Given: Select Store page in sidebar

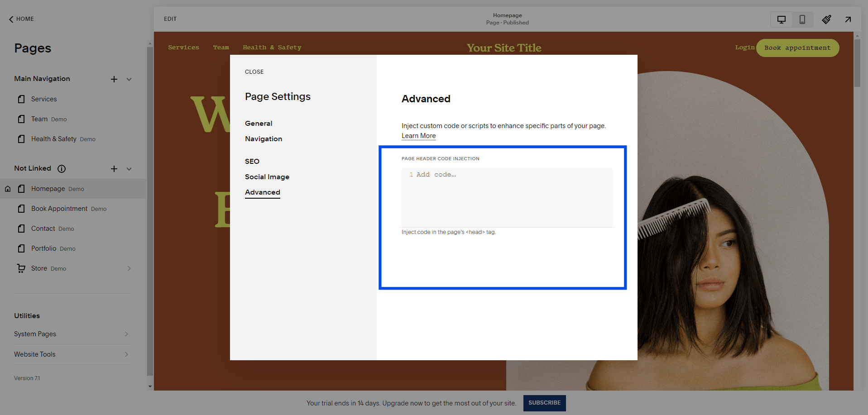Looking at the screenshot, I should 39,268.
